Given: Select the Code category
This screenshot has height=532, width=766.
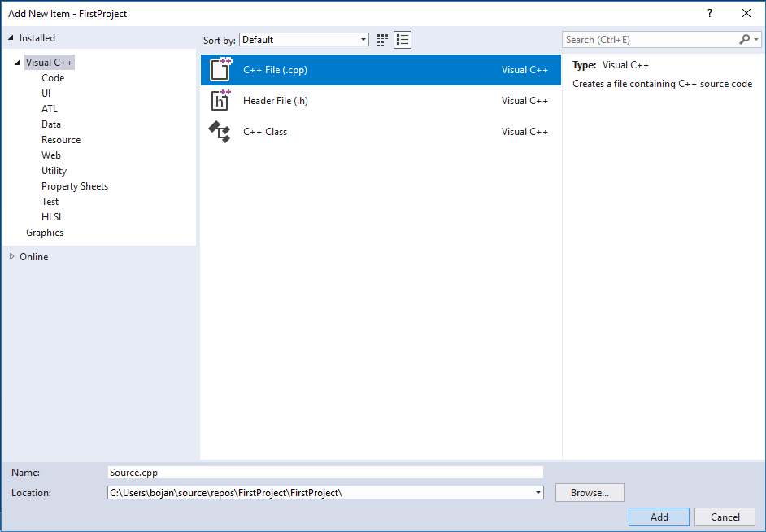Looking at the screenshot, I should (53, 77).
